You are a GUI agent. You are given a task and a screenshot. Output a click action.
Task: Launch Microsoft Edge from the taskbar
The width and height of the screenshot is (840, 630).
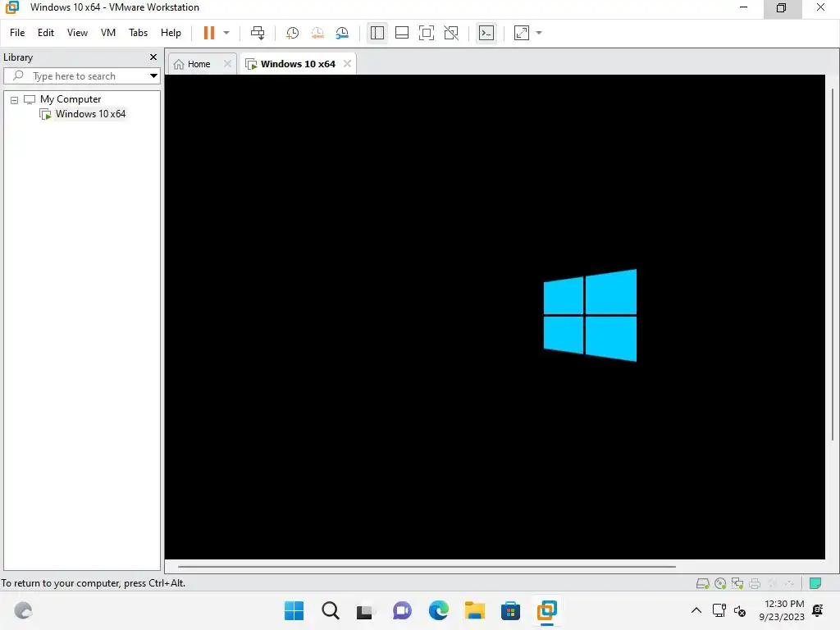pos(439,610)
